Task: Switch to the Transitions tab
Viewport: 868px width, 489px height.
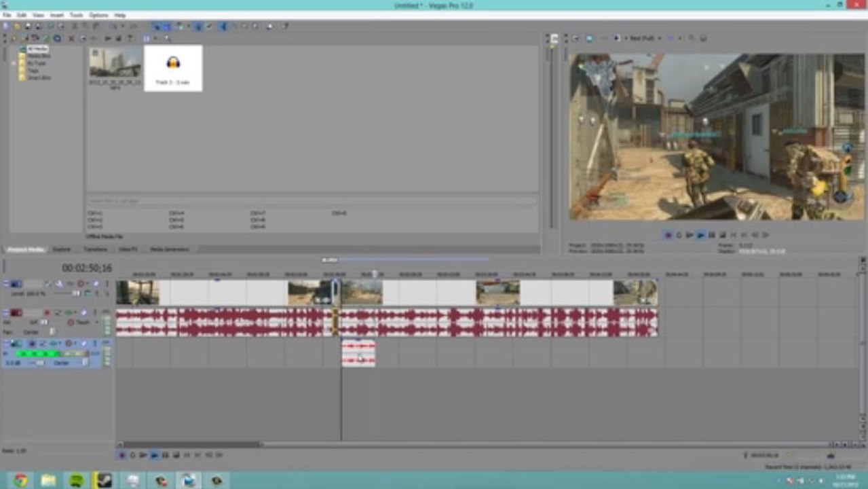Action: 94,249
